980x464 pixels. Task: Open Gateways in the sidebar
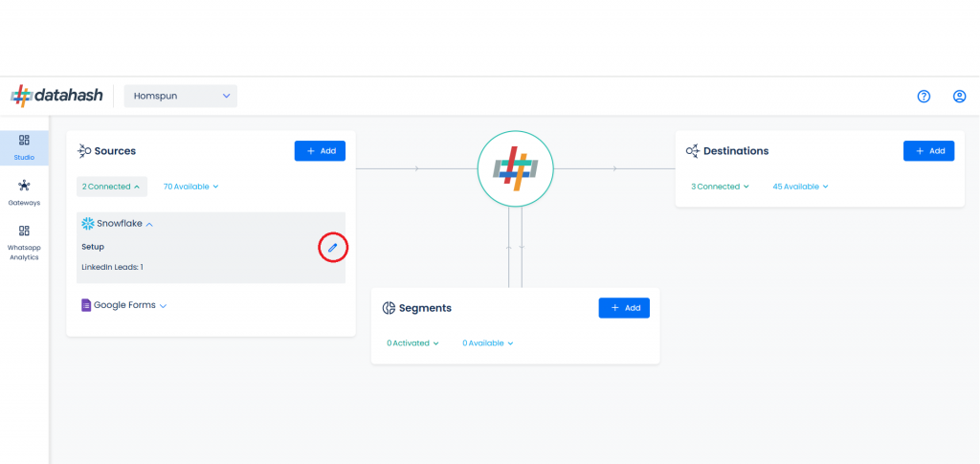(24, 193)
